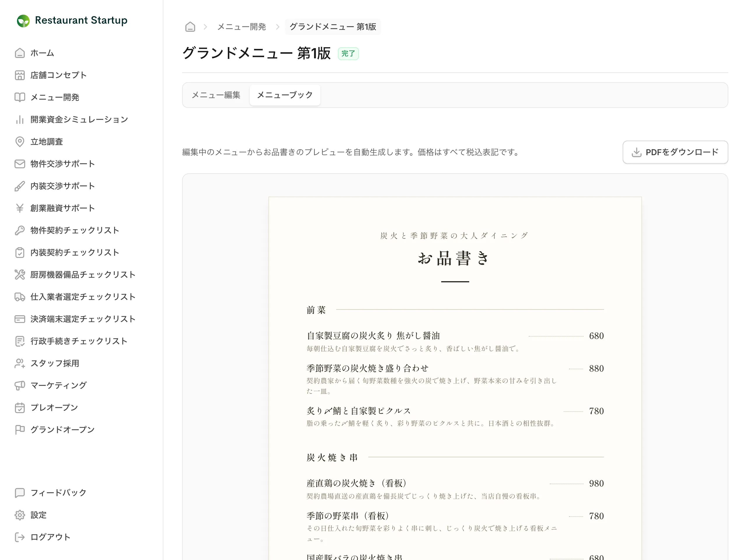Viewport: 747px width, 560px height.
Task: Click the 980 price of 産直鶏の炭火焼き
Action: click(596, 484)
